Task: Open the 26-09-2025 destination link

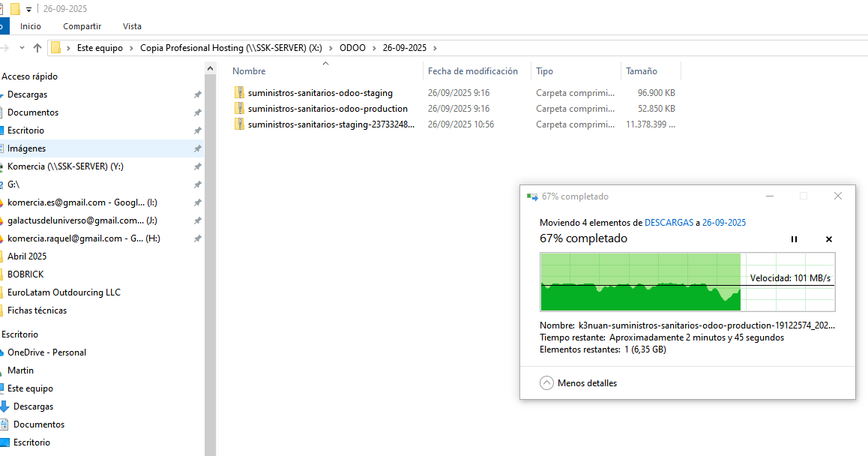Action: 723,223
